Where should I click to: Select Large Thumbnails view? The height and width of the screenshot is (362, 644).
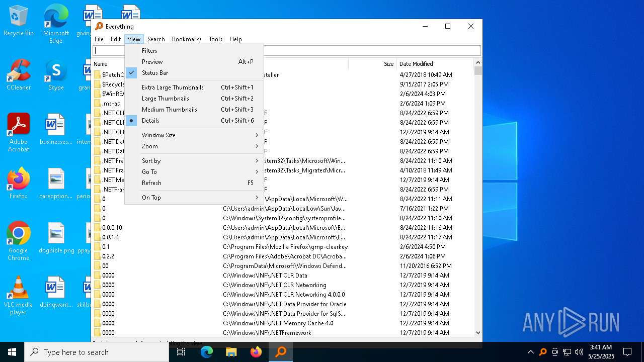(194, 99)
